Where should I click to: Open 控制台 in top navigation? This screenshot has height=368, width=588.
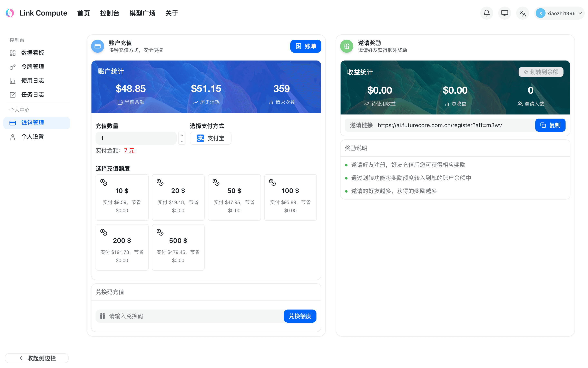click(x=110, y=13)
